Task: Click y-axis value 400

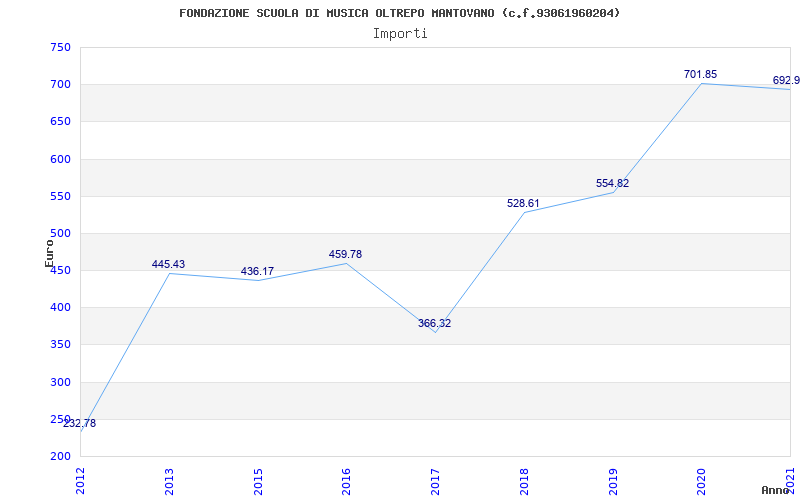Action: click(60, 308)
